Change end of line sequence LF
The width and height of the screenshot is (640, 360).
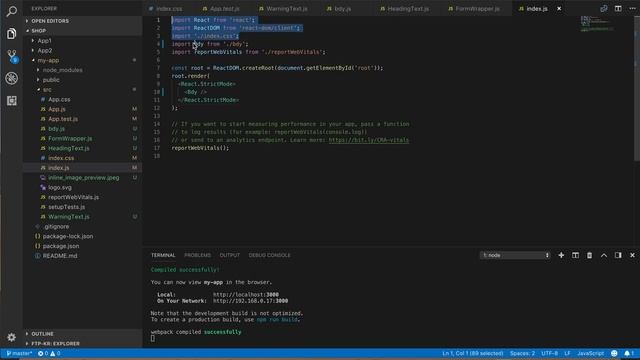[567, 353]
